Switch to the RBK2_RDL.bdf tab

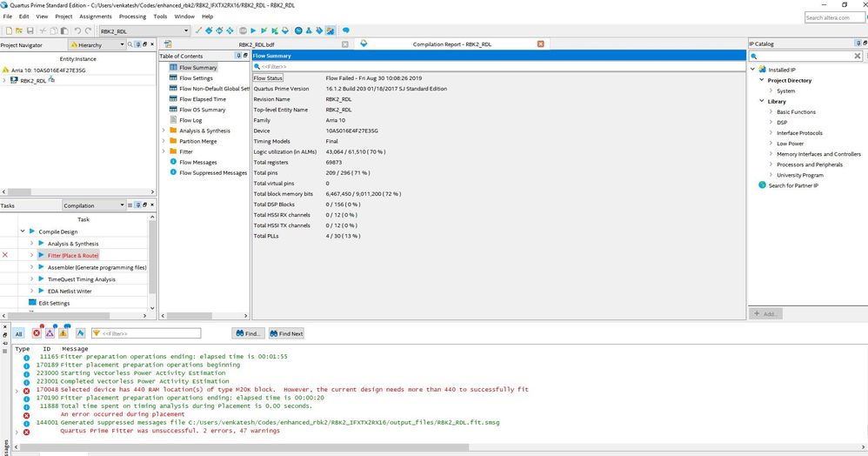(x=257, y=44)
